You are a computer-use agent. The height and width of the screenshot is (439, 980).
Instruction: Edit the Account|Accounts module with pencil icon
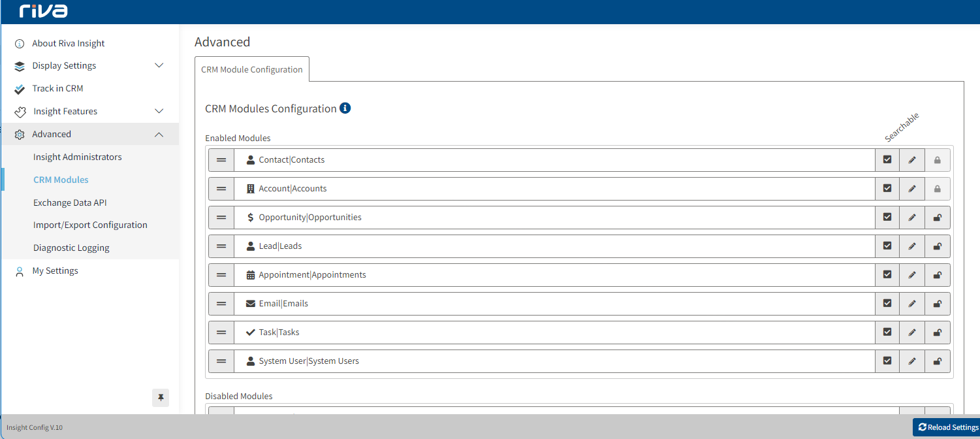coord(912,189)
